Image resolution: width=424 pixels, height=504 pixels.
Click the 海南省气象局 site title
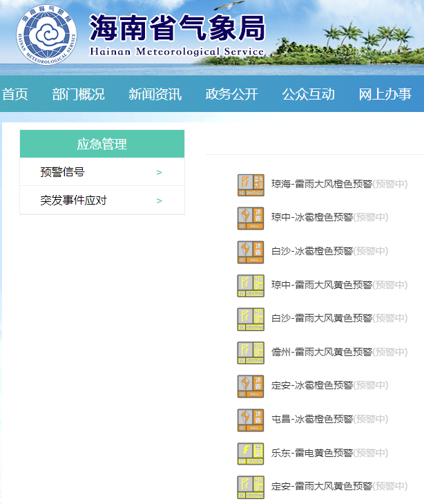[177, 28]
